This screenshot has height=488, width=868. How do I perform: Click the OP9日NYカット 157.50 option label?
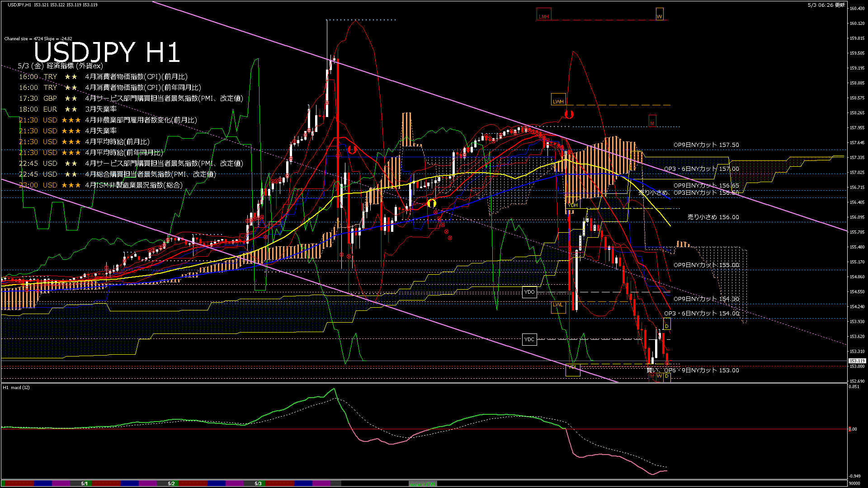click(x=706, y=145)
